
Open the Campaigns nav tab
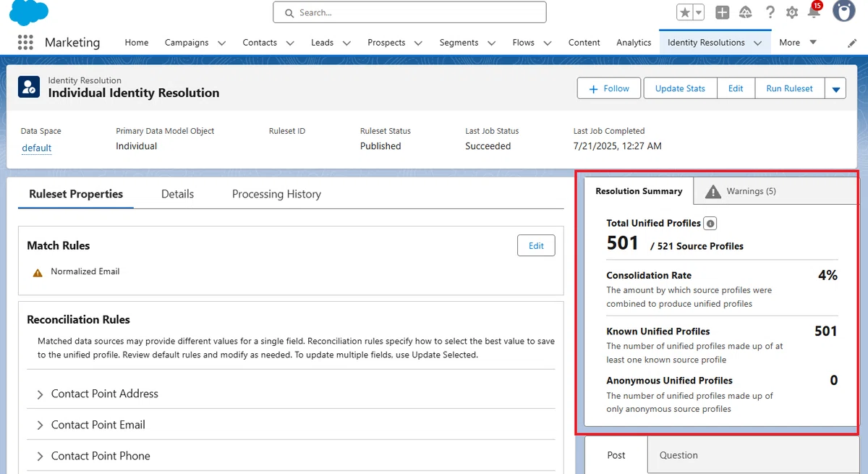[x=187, y=43]
